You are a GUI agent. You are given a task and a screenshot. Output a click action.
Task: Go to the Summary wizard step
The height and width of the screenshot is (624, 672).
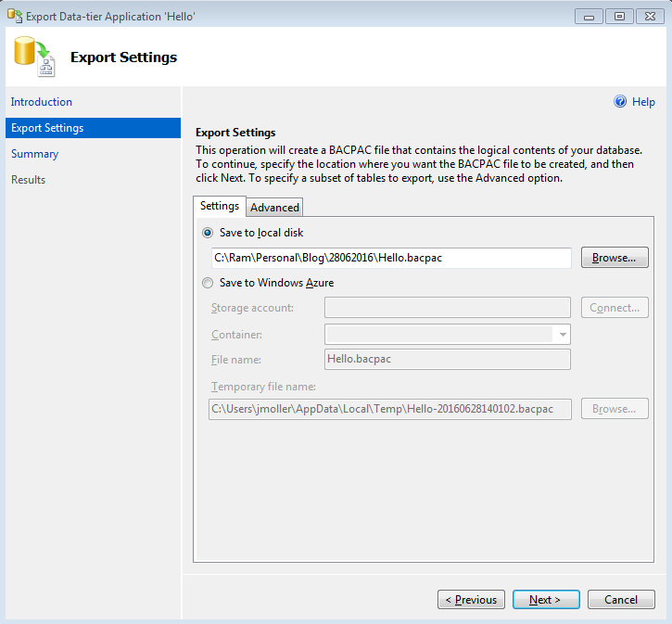click(x=35, y=154)
